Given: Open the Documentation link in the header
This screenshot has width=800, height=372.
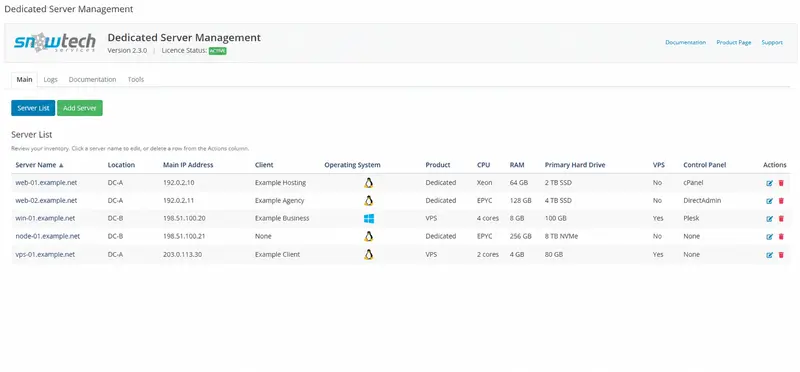Looking at the screenshot, I should [685, 42].
